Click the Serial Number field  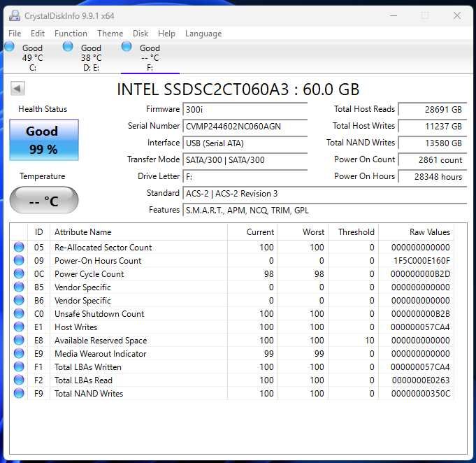click(x=245, y=126)
